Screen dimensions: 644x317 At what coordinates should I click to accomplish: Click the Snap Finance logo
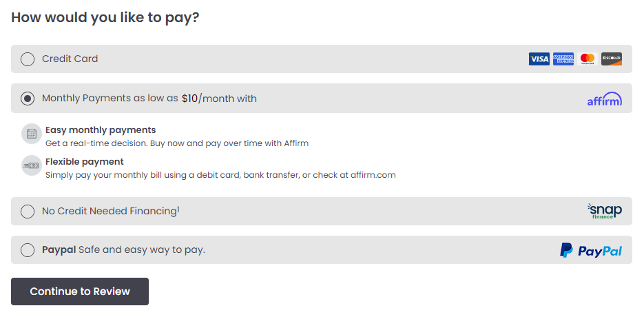tap(605, 211)
